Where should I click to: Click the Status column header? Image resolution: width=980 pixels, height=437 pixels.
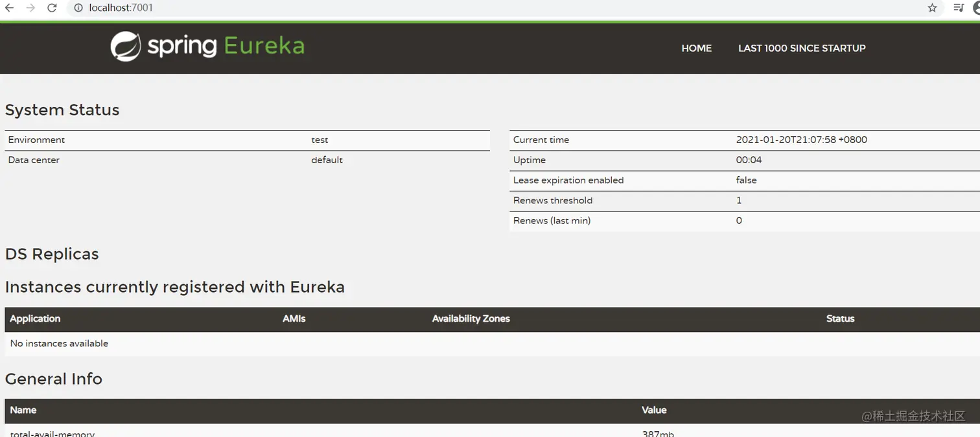[841, 319]
